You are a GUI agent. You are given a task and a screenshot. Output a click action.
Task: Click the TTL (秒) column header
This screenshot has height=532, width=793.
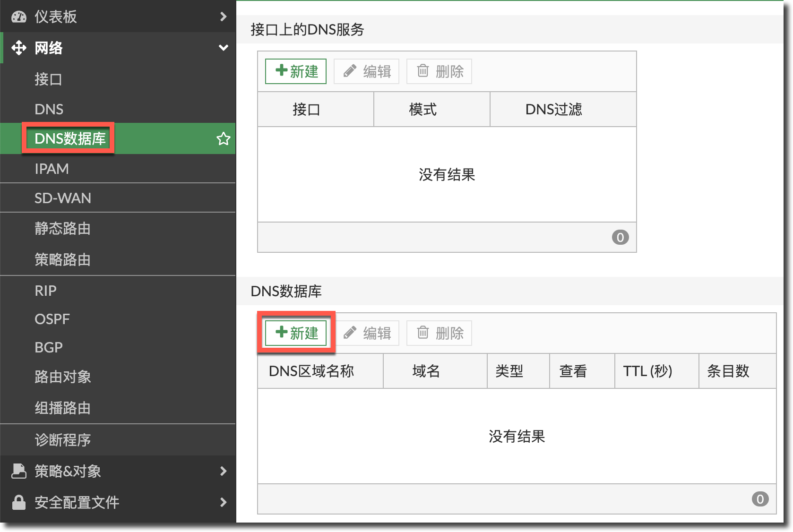(647, 371)
